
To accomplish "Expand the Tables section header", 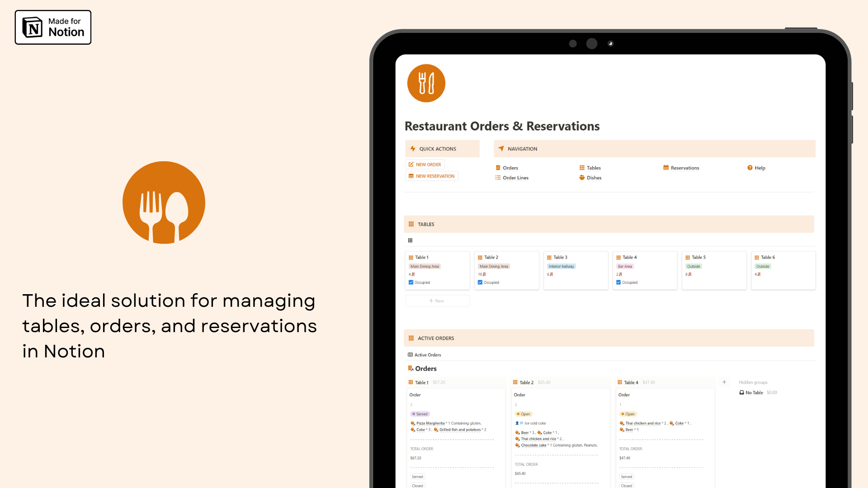I will 426,224.
